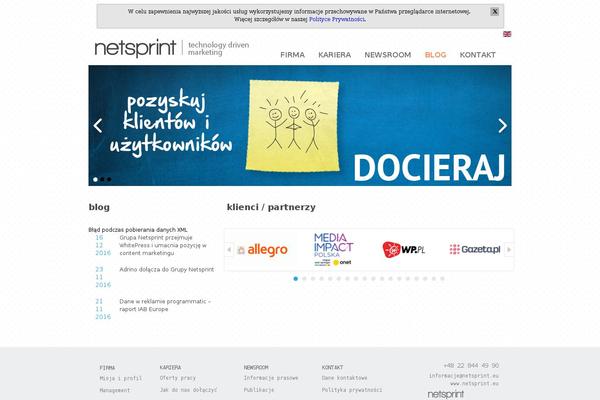The width and height of the screenshot is (600, 400).
Task: Click the phone number +48 22 844 49 90
Action: (x=471, y=366)
